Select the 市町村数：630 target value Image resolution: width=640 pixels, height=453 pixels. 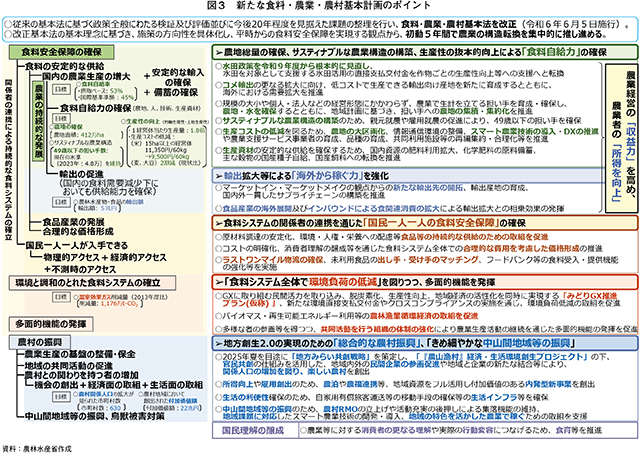point(101,408)
